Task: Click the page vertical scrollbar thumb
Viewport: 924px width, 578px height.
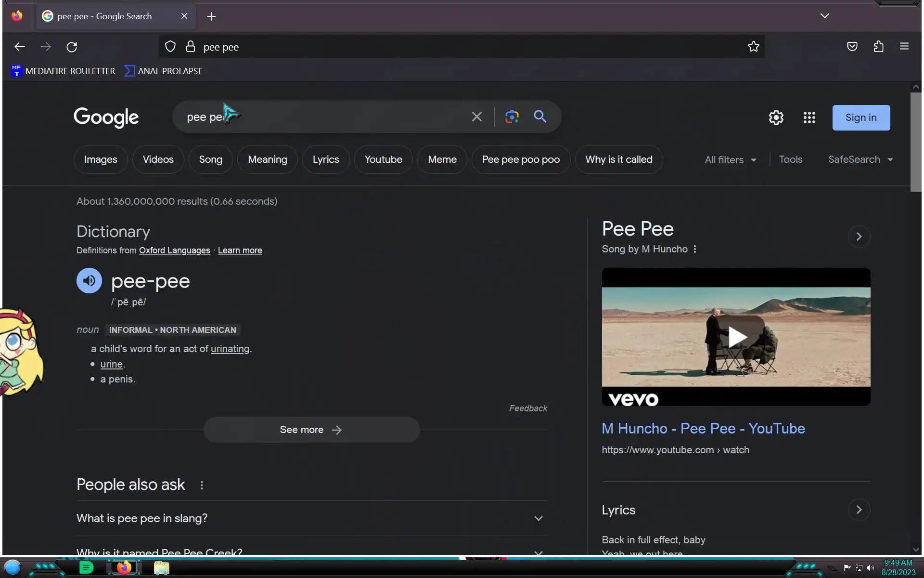Action: [x=915, y=142]
